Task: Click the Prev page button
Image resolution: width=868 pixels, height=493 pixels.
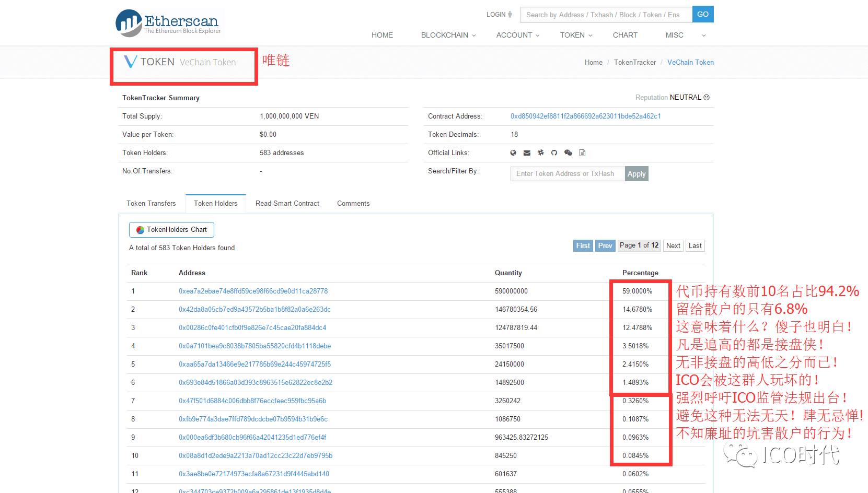Action: (x=605, y=245)
